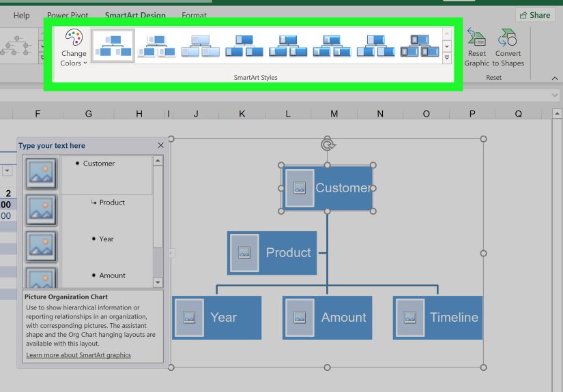Select the first flat SmartArt style

pos(113,46)
